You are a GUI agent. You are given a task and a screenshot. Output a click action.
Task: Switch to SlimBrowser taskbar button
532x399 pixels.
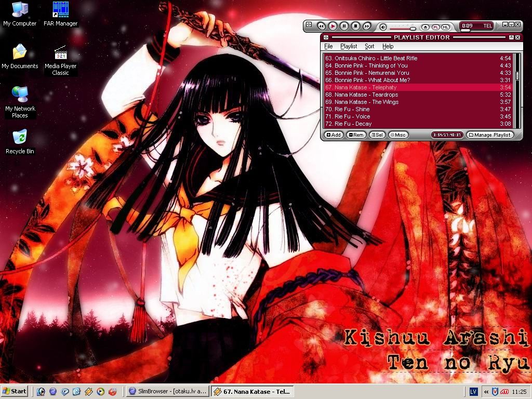(x=168, y=392)
